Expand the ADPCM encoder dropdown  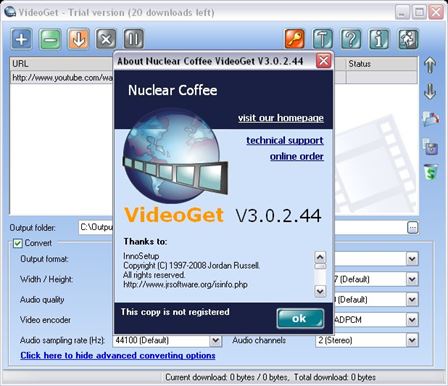point(412,320)
